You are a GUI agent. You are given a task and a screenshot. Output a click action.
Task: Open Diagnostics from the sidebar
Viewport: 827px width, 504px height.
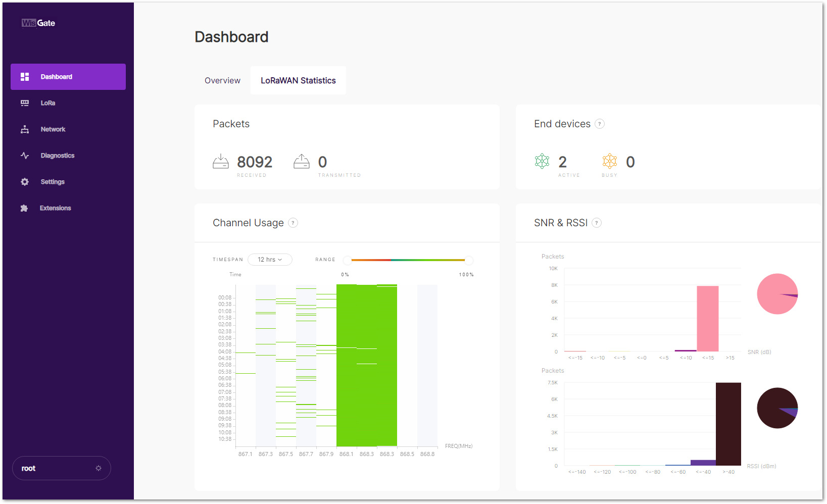click(x=25, y=155)
